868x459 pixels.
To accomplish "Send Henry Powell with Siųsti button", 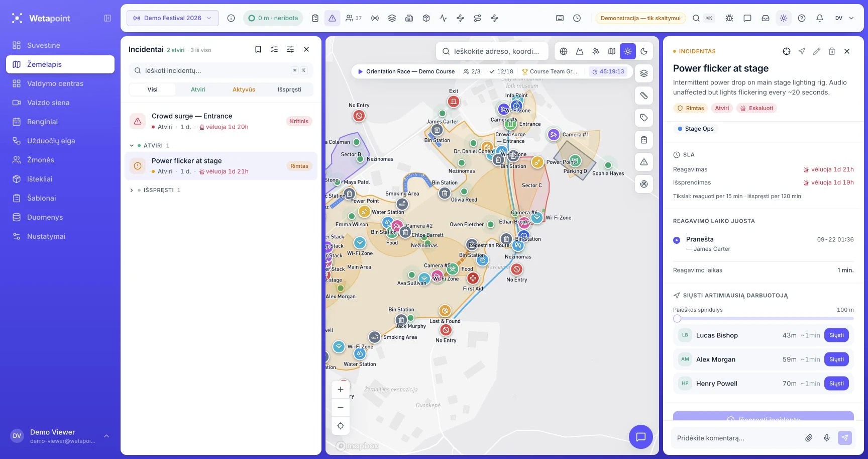I will pyautogui.click(x=836, y=384).
